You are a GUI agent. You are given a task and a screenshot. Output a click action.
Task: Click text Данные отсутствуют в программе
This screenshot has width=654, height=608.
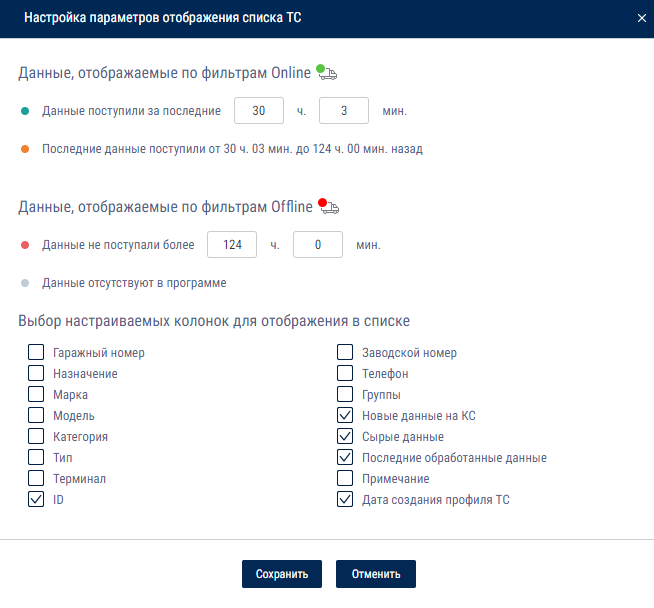tap(134, 283)
